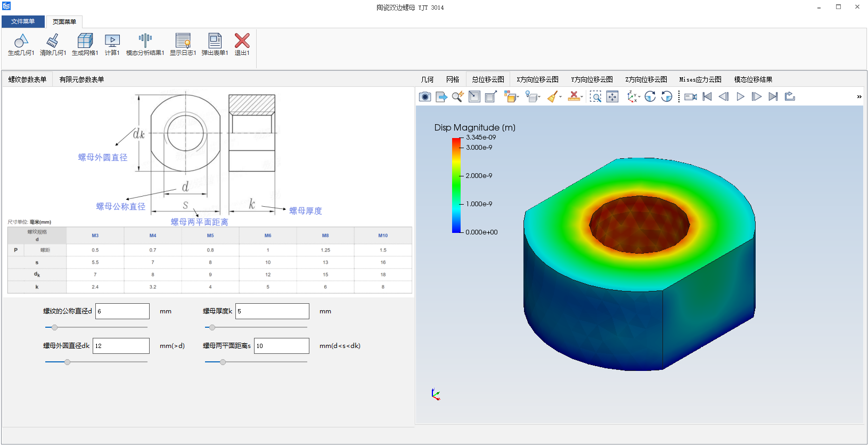Click the Pop-out Form (弹出表单1) icon

click(x=215, y=41)
